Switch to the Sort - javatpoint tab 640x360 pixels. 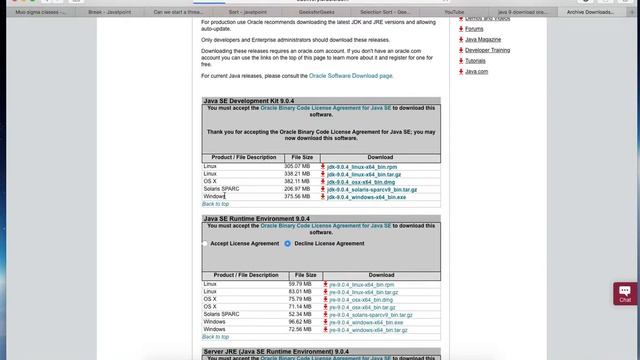247,12
